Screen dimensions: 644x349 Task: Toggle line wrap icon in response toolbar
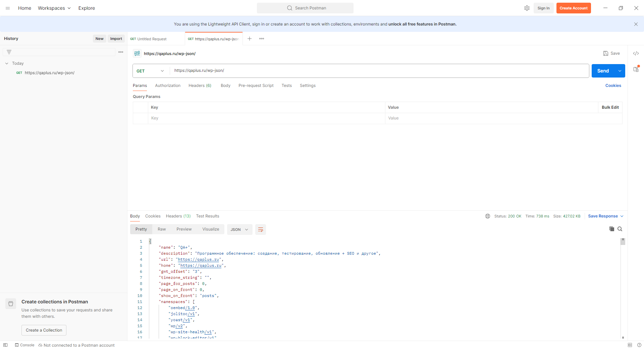pyautogui.click(x=260, y=230)
